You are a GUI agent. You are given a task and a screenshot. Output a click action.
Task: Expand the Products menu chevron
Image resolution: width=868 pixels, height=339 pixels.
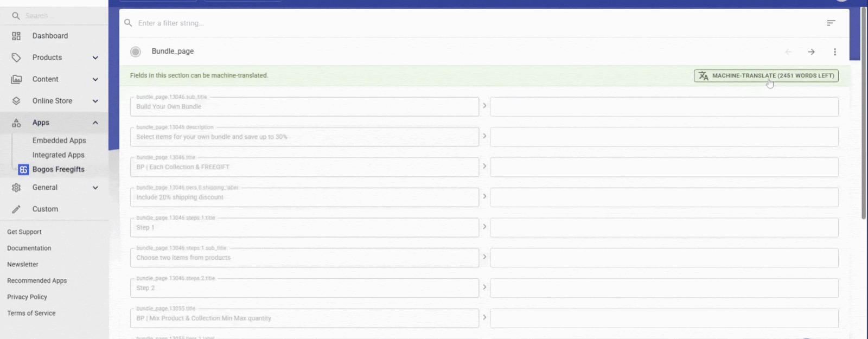[x=95, y=57]
